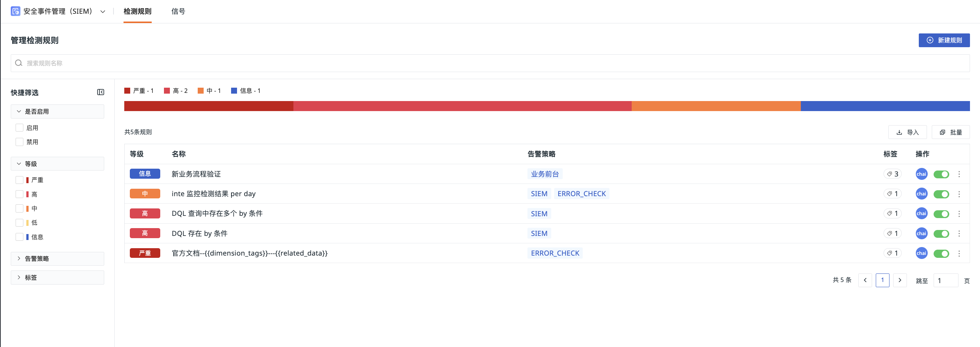The image size is (980, 347).
Task: Click the SIEM app logo icon
Action: click(x=15, y=12)
